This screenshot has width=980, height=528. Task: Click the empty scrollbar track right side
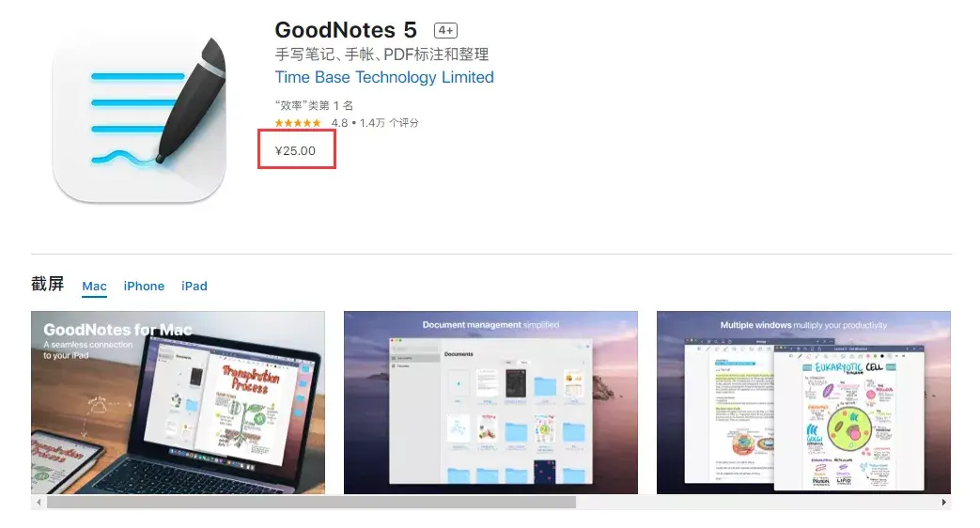pyautogui.click(x=756, y=502)
